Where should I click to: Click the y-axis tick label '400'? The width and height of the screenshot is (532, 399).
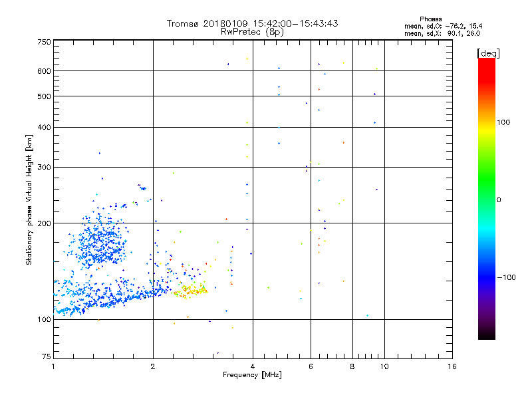[x=44, y=127]
